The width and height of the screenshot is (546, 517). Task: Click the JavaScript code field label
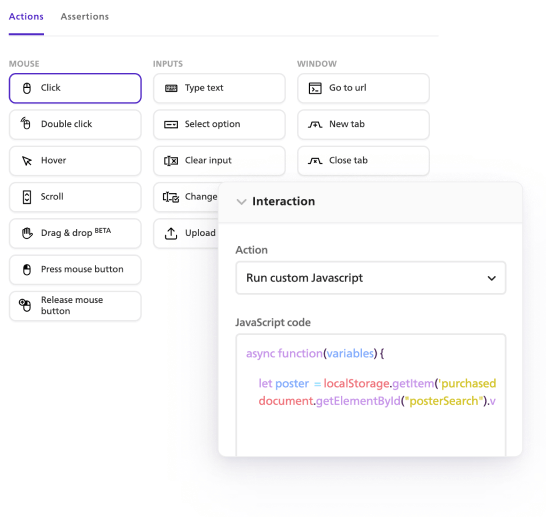(x=273, y=322)
